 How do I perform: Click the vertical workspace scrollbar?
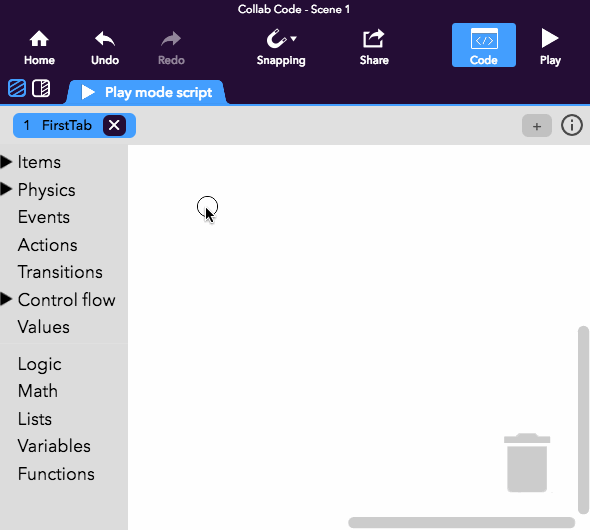(x=583, y=420)
